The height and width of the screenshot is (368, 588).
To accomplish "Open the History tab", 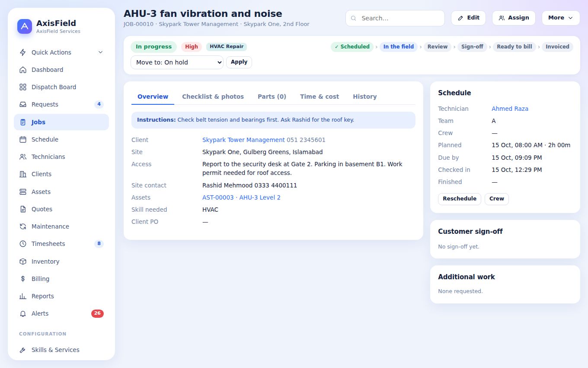I will tap(364, 97).
